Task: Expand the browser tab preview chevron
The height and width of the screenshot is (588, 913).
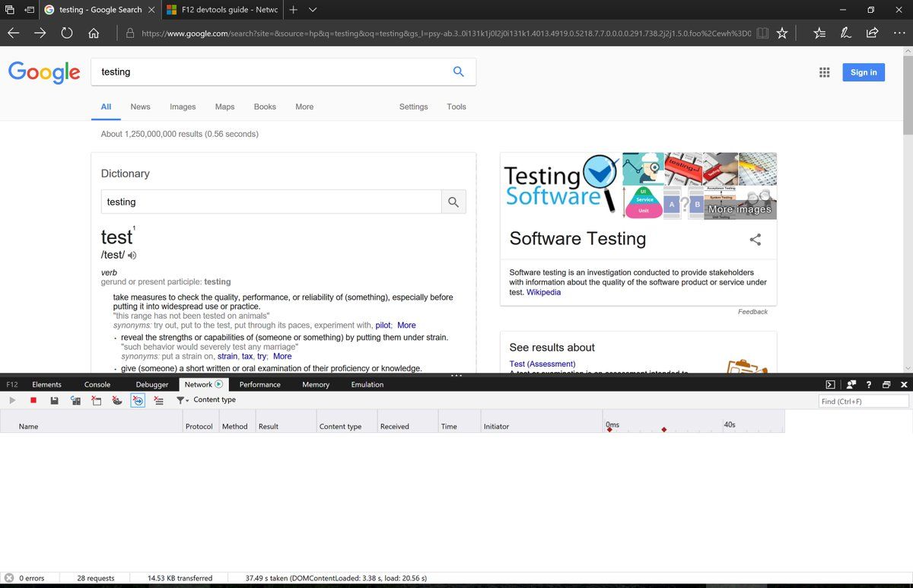Action: [x=313, y=10]
